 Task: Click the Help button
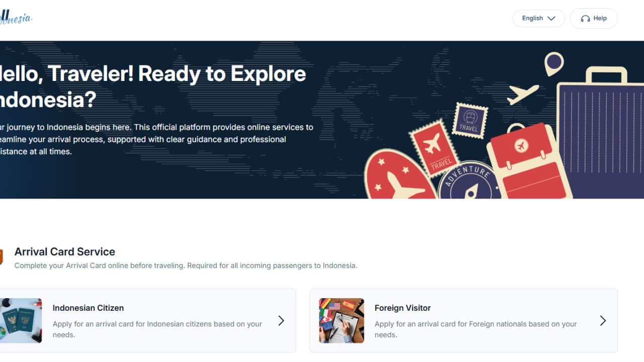point(593,19)
